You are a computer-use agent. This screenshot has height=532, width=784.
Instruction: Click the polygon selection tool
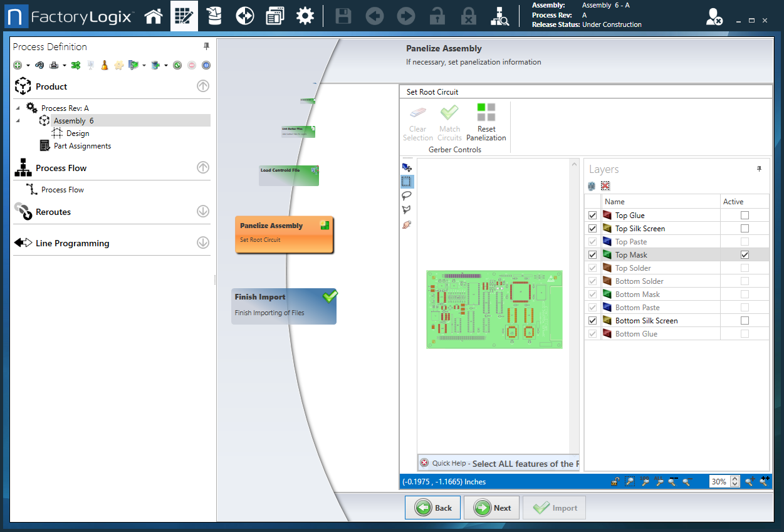407,210
